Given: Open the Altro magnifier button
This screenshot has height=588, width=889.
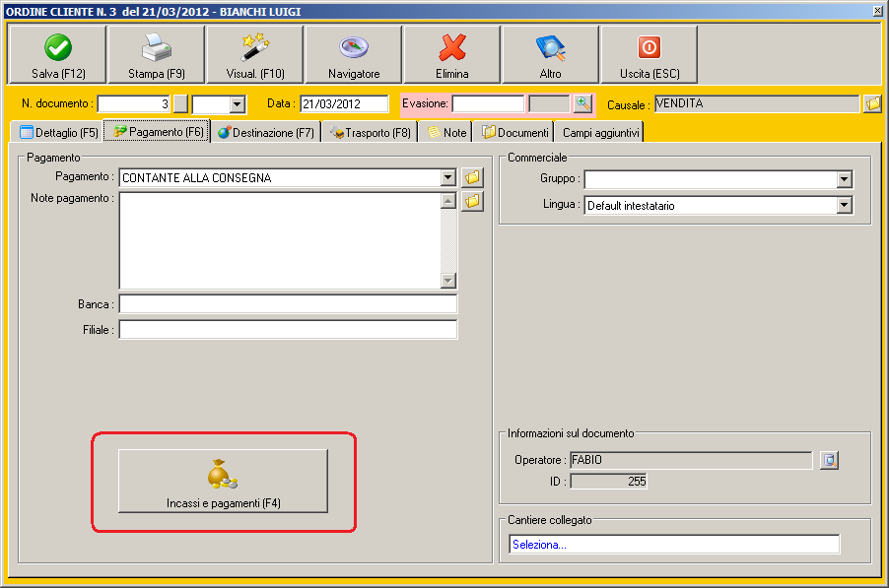Looking at the screenshot, I should [x=551, y=55].
